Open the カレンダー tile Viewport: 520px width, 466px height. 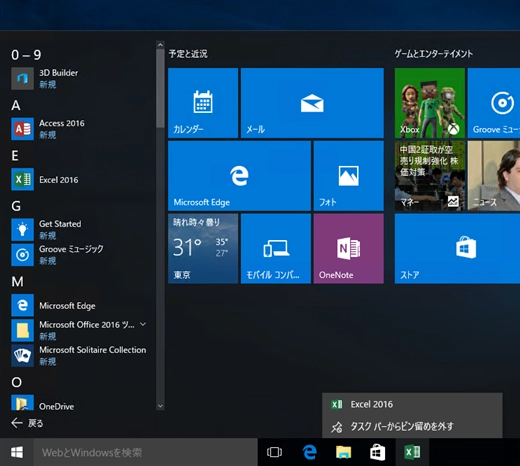click(x=203, y=103)
